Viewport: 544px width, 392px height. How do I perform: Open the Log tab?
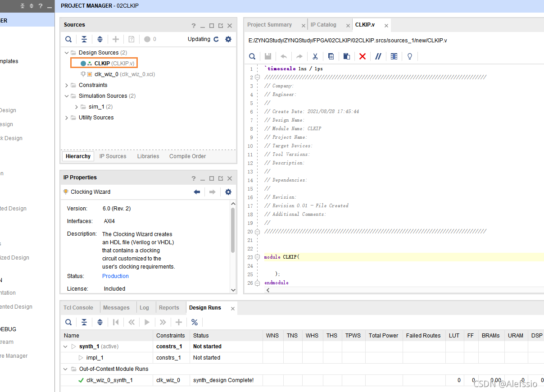[144, 308]
